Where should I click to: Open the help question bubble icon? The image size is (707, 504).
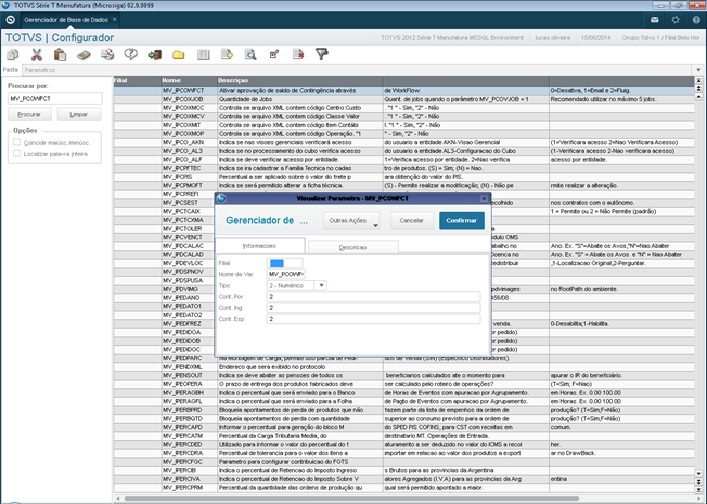point(131,55)
